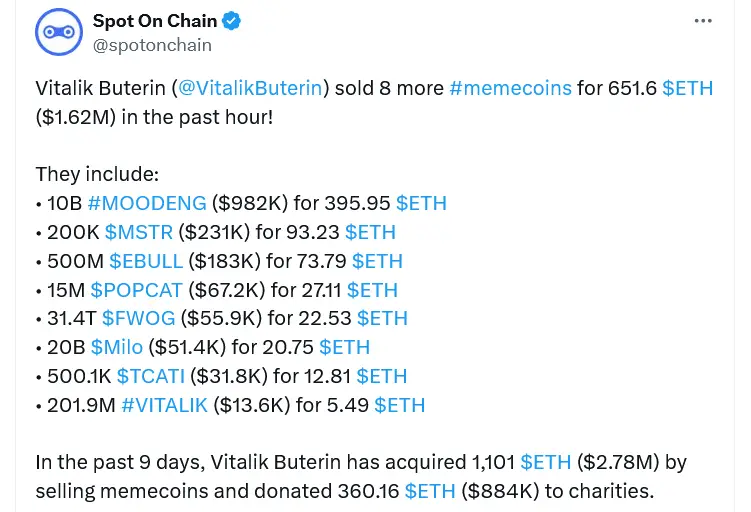Screen dimensions: 751x512
Task: Click the verified badge beside Spot On Chain
Action: pos(231,20)
